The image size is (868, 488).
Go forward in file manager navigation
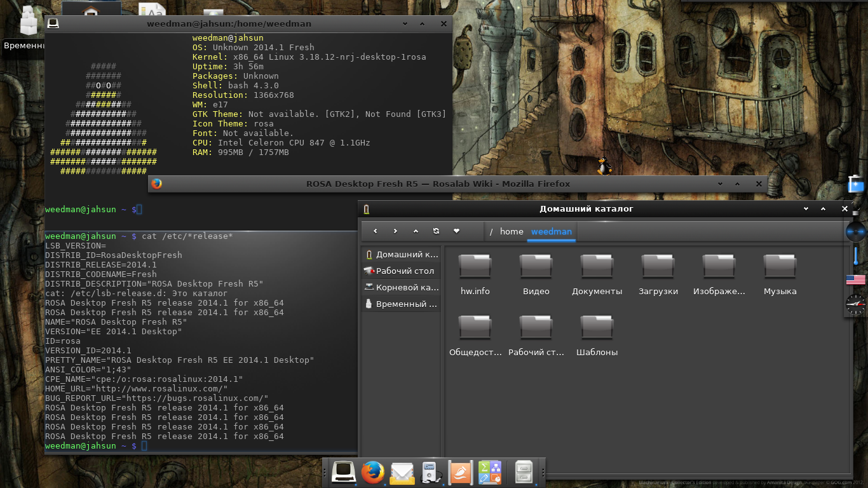pos(395,231)
